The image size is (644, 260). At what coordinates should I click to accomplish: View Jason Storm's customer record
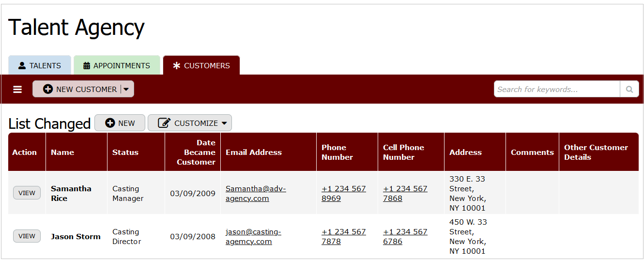[27, 236]
